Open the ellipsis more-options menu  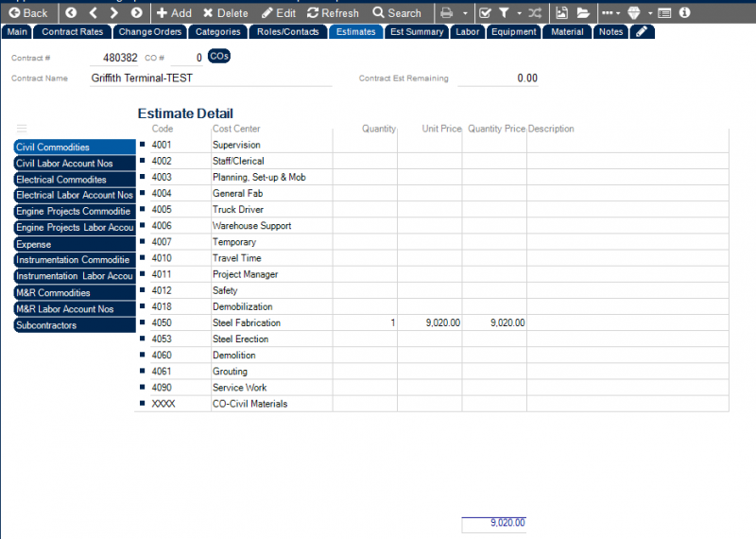tap(610, 13)
